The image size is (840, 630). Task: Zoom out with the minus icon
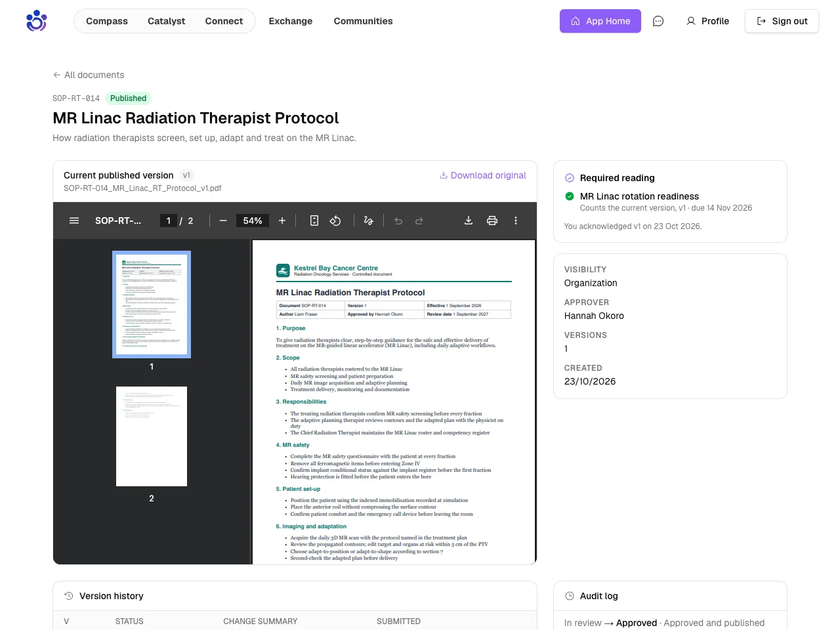[223, 220]
